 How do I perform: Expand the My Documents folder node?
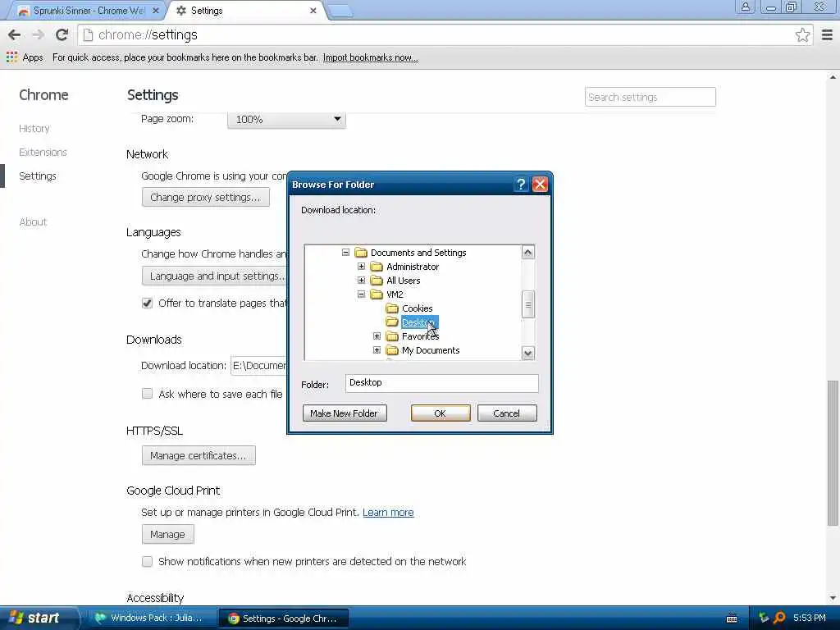click(x=377, y=349)
